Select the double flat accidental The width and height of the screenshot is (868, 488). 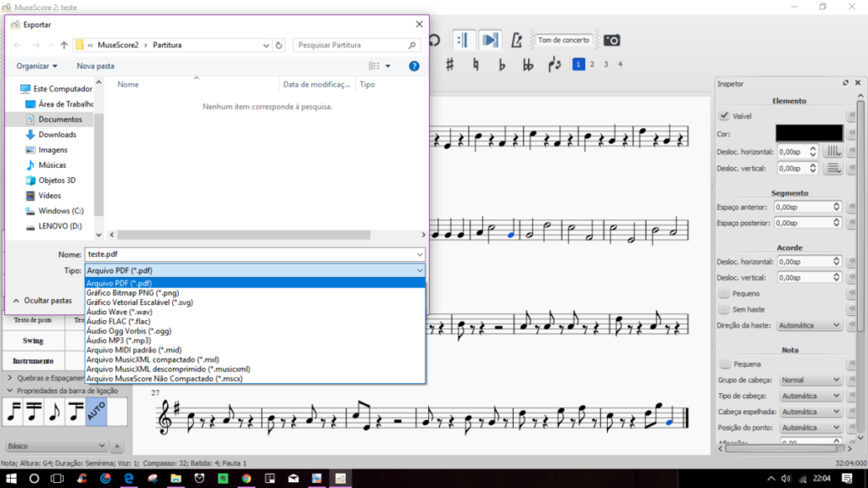point(528,64)
